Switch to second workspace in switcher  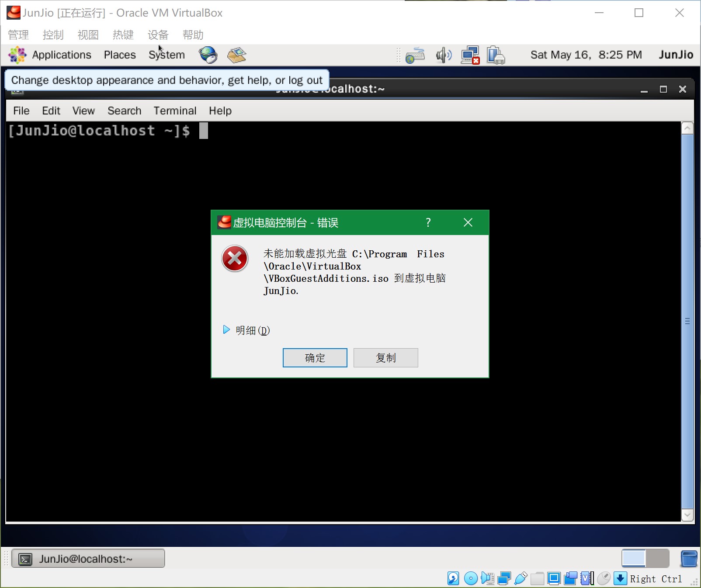[x=657, y=558]
